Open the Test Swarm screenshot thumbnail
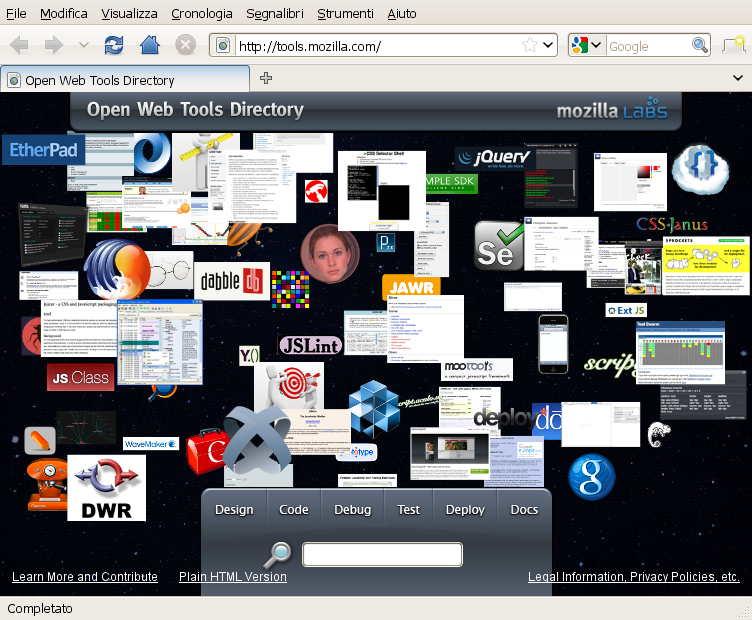The width and height of the screenshot is (752, 620). [x=680, y=352]
